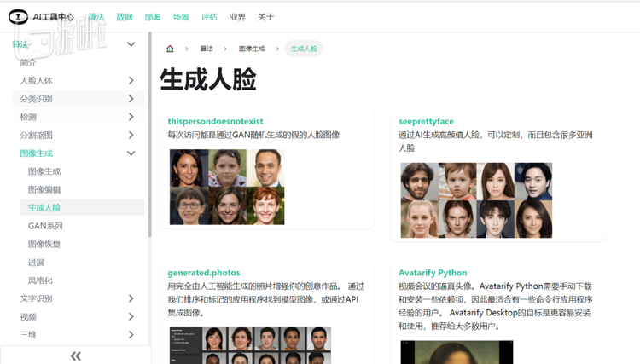Click the seeprettyface faces thumbnail

click(476, 200)
